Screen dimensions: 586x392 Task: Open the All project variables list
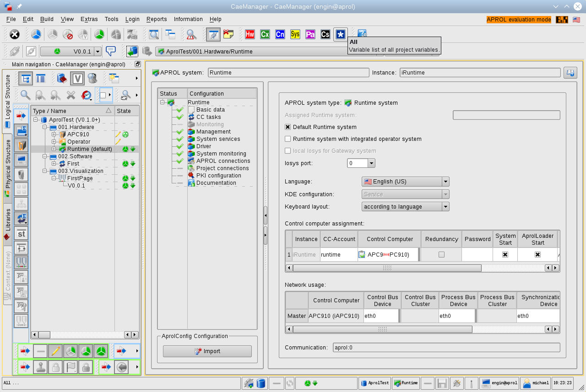coord(340,34)
